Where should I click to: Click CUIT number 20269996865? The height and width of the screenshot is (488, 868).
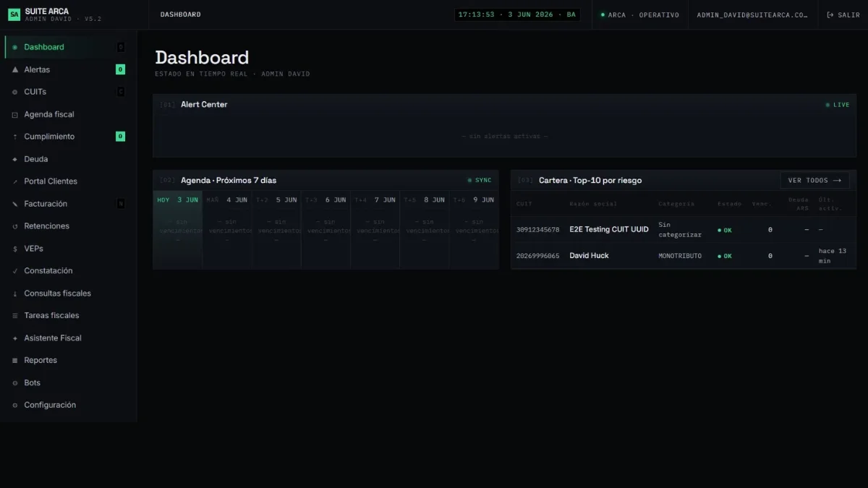[x=537, y=256]
